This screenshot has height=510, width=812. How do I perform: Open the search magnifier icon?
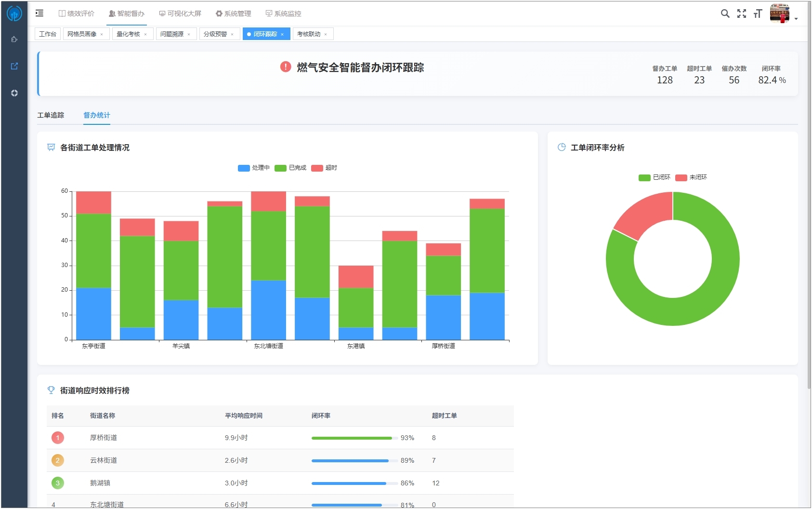tap(725, 13)
